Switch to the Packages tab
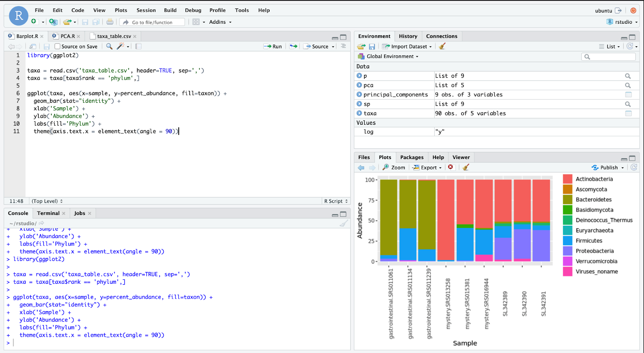644x353 pixels. [412, 157]
